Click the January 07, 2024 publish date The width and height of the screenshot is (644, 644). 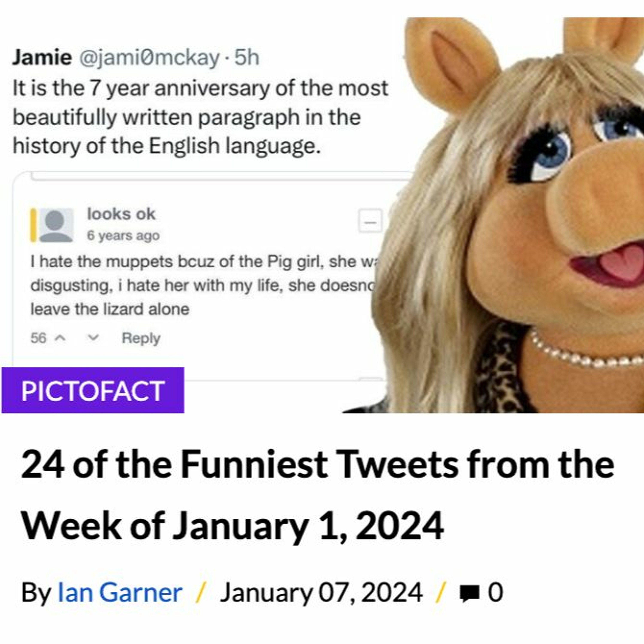coord(321,593)
